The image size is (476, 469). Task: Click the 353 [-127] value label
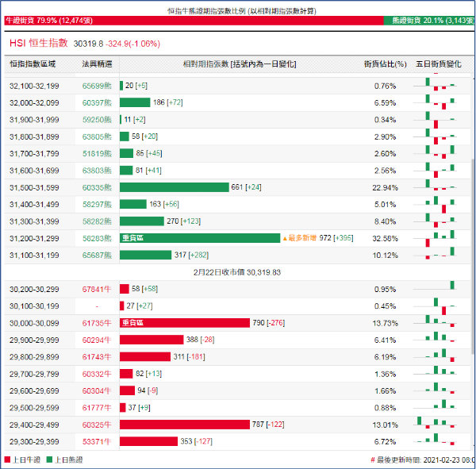point(197,441)
